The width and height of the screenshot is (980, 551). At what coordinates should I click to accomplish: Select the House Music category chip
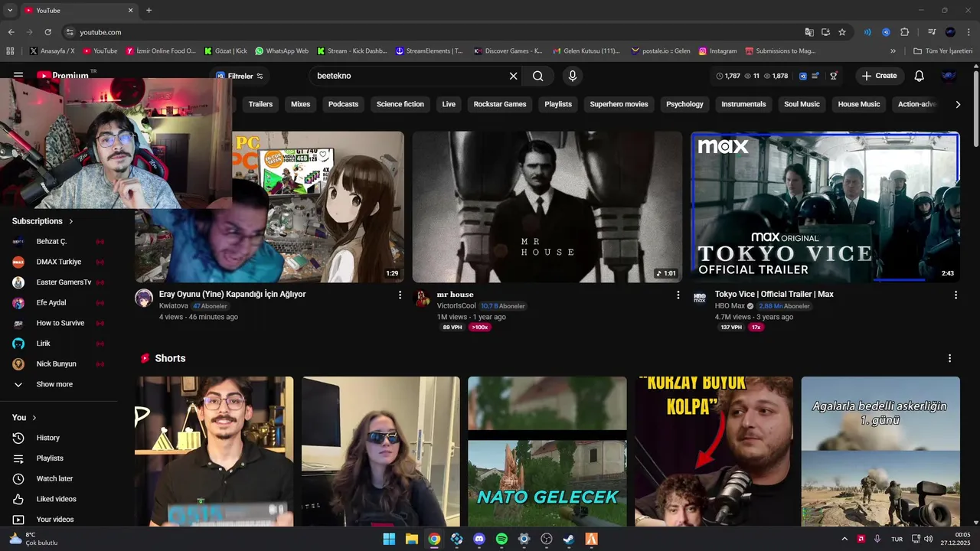[859, 104]
